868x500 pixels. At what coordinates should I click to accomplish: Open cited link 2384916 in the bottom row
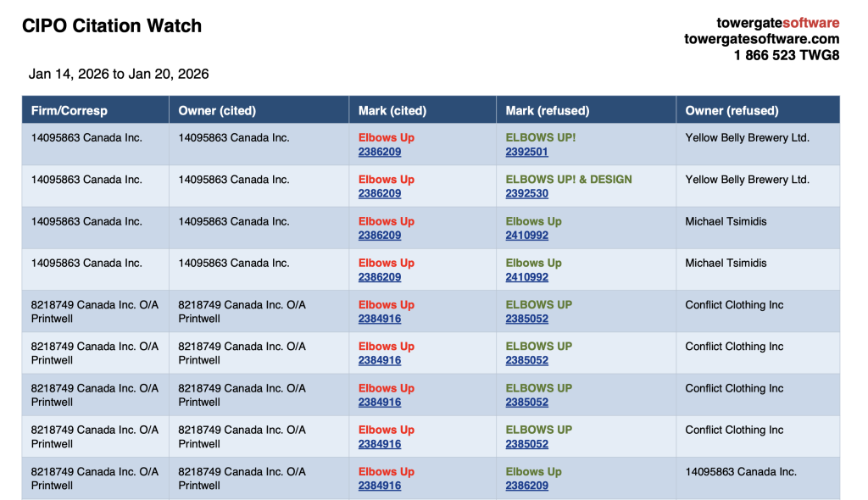coord(380,486)
